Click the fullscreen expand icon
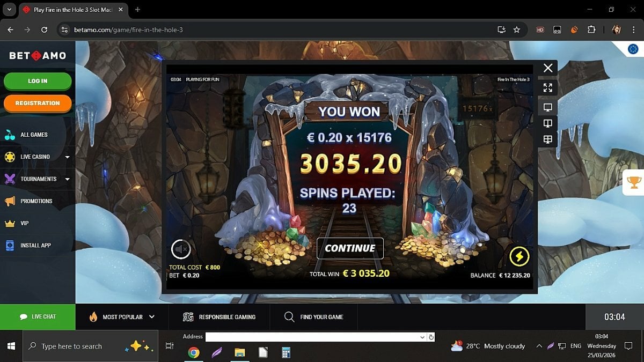This screenshot has height=362, width=644. [x=547, y=87]
